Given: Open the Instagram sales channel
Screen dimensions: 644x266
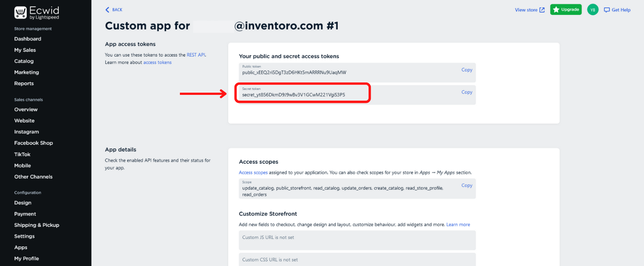Looking at the screenshot, I should 27,132.
